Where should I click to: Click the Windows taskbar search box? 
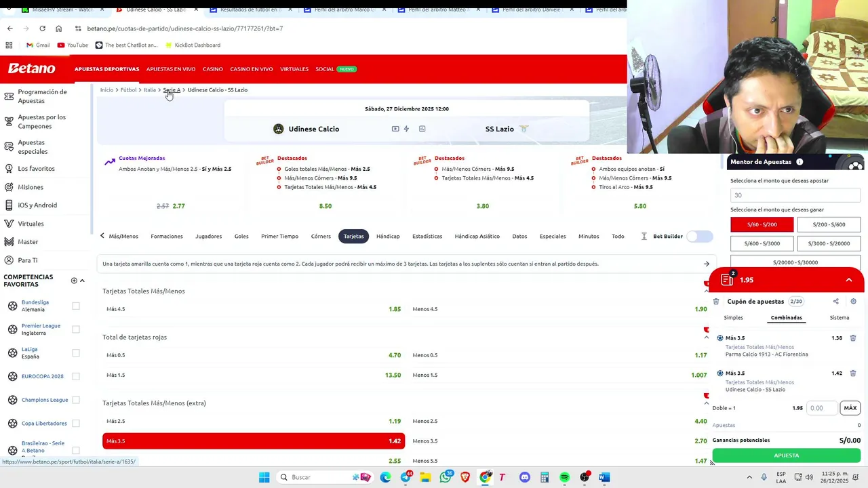pos(325,477)
